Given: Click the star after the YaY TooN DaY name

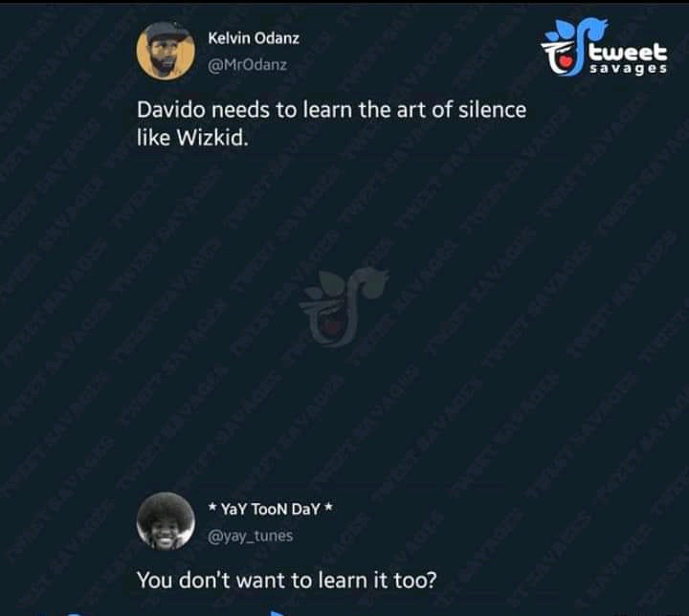Looking at the screenshot, I should point(328,507).
